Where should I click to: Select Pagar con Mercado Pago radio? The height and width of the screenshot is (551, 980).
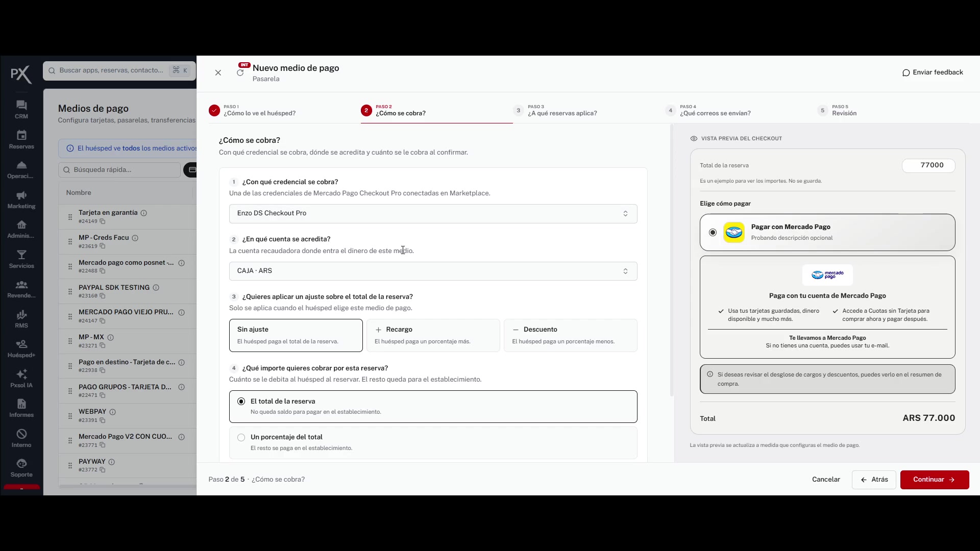tap(713, 233)
